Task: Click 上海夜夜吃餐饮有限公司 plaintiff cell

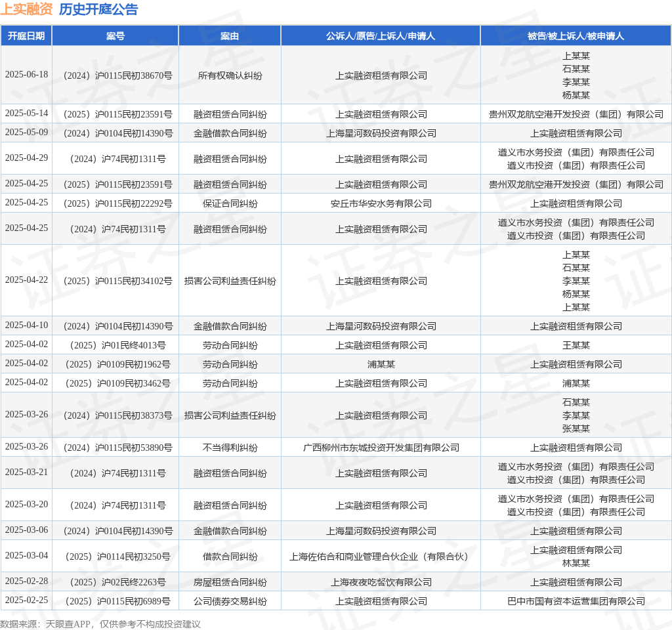Action: pos(381,583)
